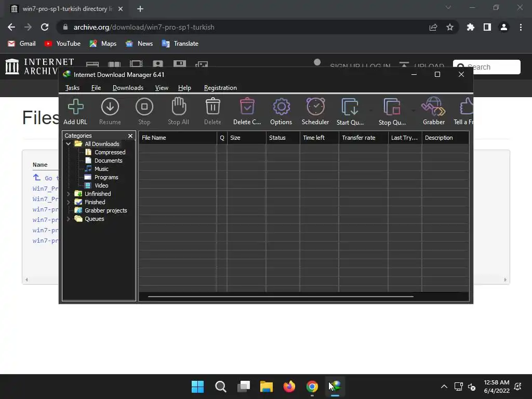Open Firefox from taskbar
The height and width of the screenshot is (399, 532).
coord(289,387)
